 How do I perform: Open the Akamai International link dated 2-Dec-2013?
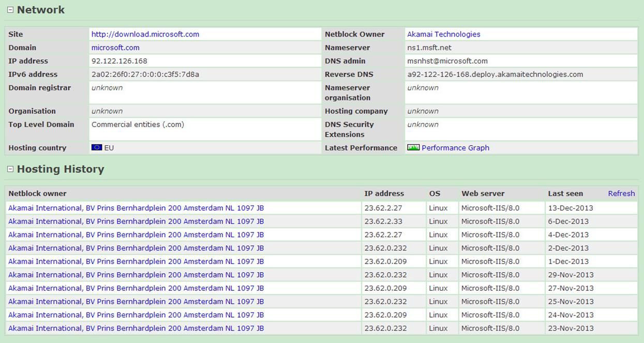(x=136, y=248)
